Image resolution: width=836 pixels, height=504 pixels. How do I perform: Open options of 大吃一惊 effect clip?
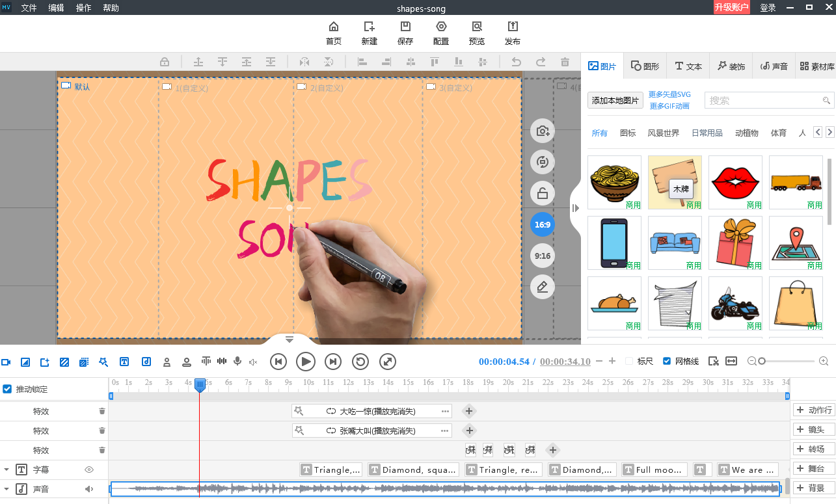pos(445,411)
